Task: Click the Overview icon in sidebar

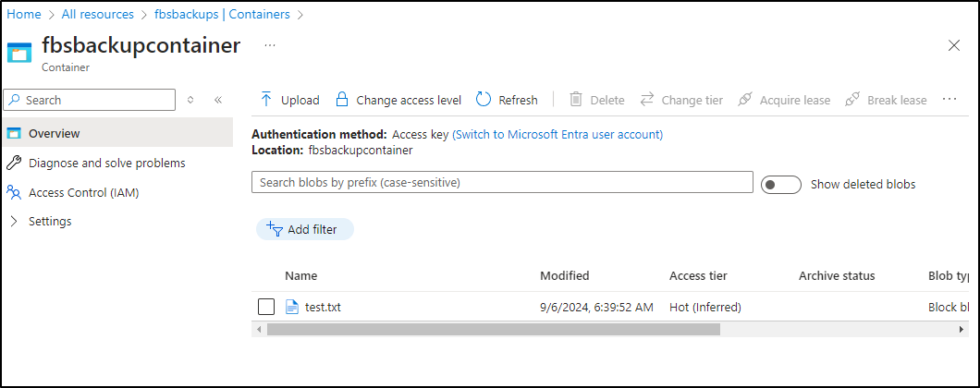Action: (14, 133)
